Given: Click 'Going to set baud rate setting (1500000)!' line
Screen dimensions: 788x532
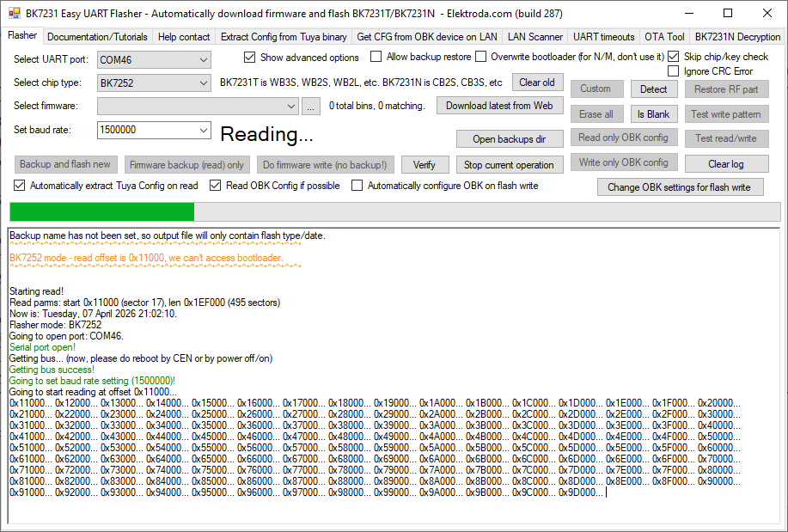Looking at the screenshot, I should click(x=93, y=381).
